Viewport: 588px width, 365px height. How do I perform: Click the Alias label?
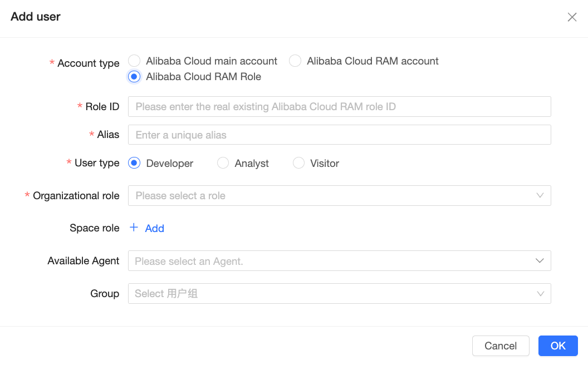tap(108, 135)
